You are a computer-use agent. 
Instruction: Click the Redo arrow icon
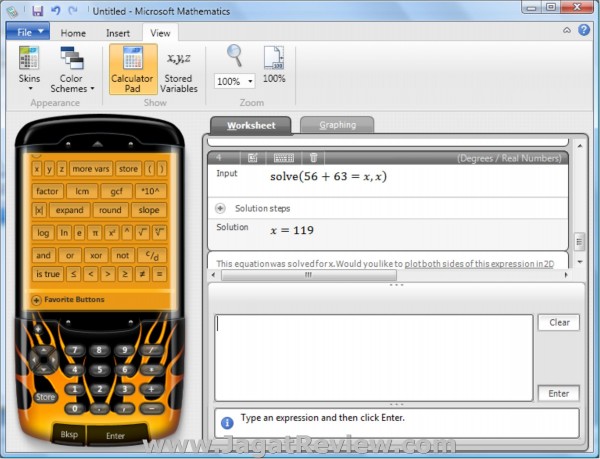pos(73,10)
